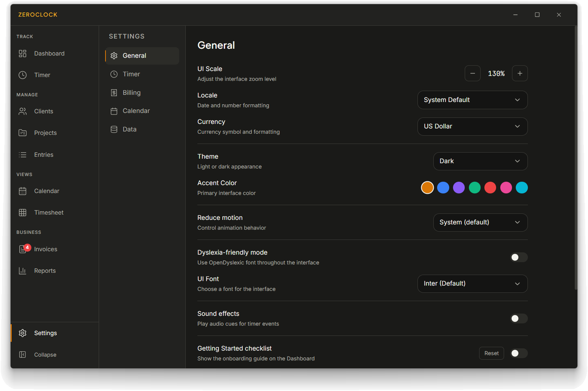Screen dimensions: 588x391
Task: Expand the Currency US Dollar dropdown
Action: point(472,127)
